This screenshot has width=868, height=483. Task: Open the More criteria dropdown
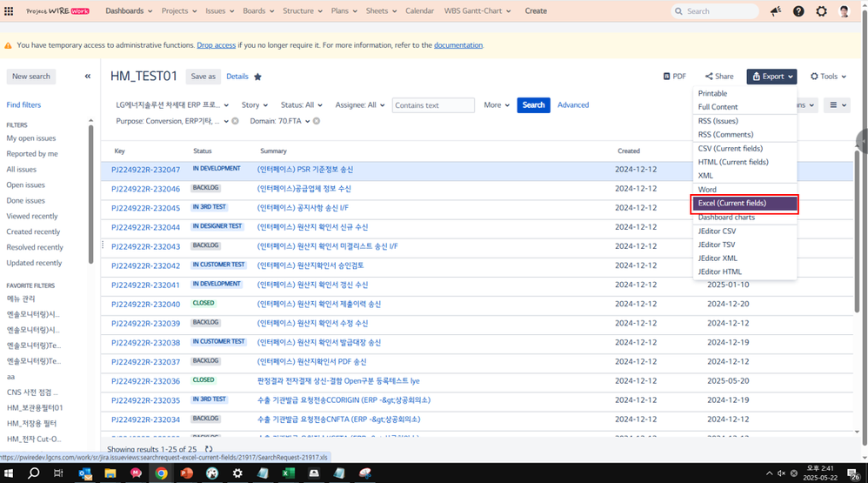coord(496,104)
